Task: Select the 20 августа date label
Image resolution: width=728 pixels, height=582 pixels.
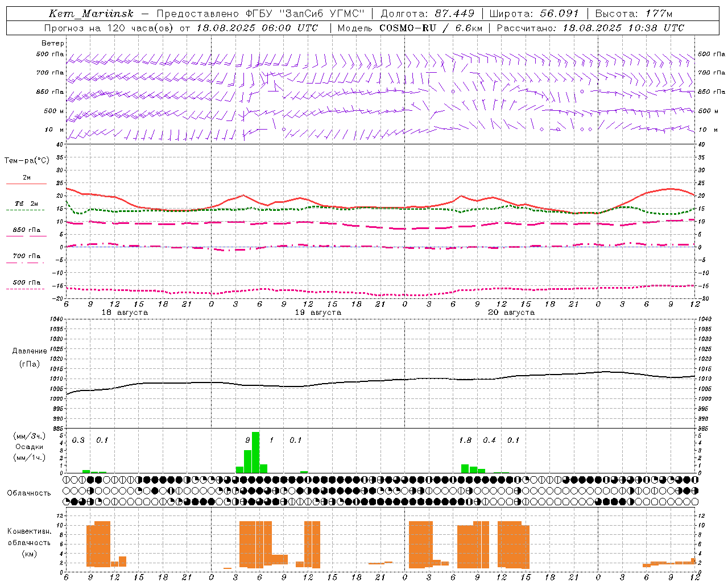Action: point(511,313)
